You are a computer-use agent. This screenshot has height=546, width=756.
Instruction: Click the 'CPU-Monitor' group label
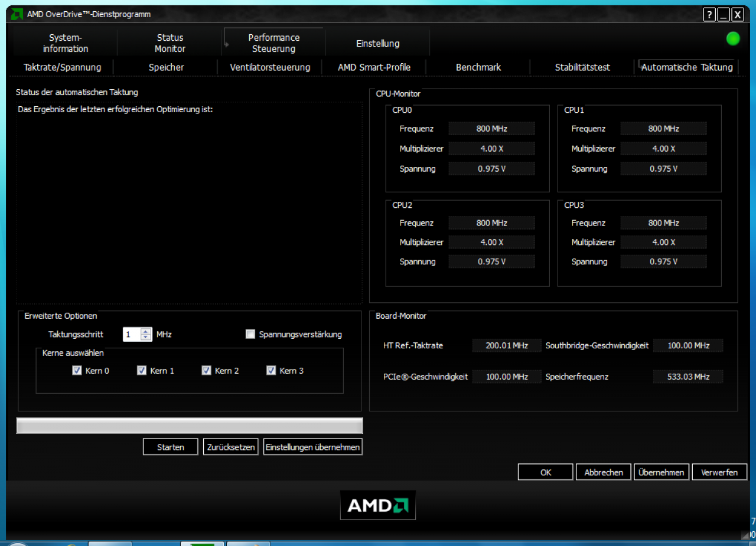click(x=398, y=93)
